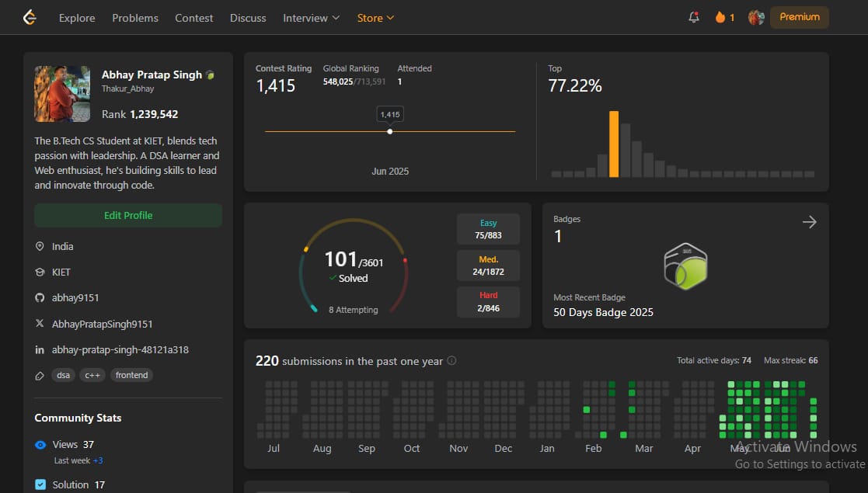Click the solved problems progress ring

(x=353, y=266)
